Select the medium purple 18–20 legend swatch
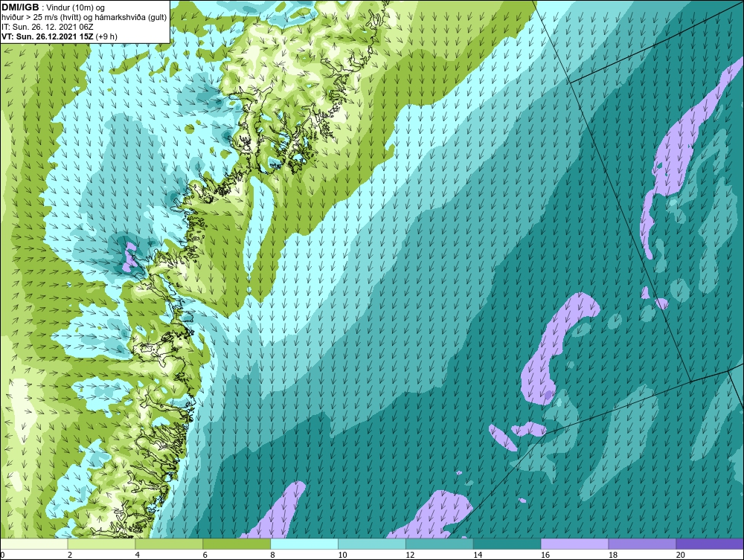The width and height of the screenshot is (744, 560). coord(642,544)
